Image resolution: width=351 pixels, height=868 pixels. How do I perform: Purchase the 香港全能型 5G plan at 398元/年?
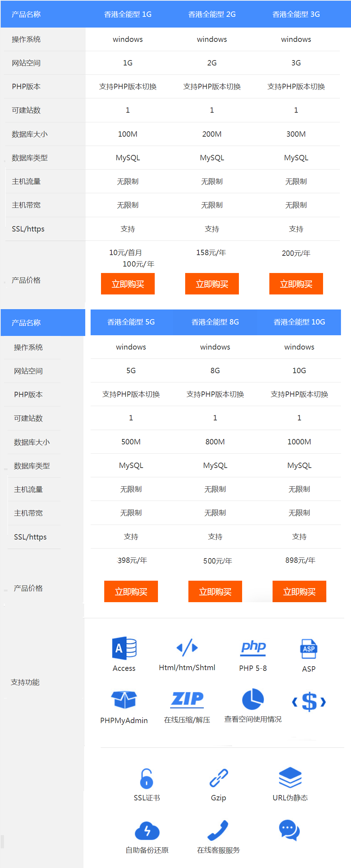[x=131, y=591]
